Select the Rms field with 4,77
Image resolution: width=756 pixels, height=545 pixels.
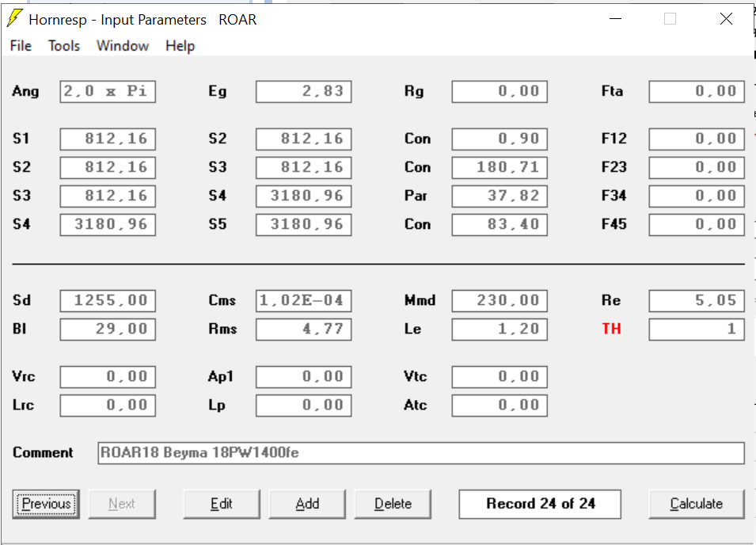pos(304,329)
